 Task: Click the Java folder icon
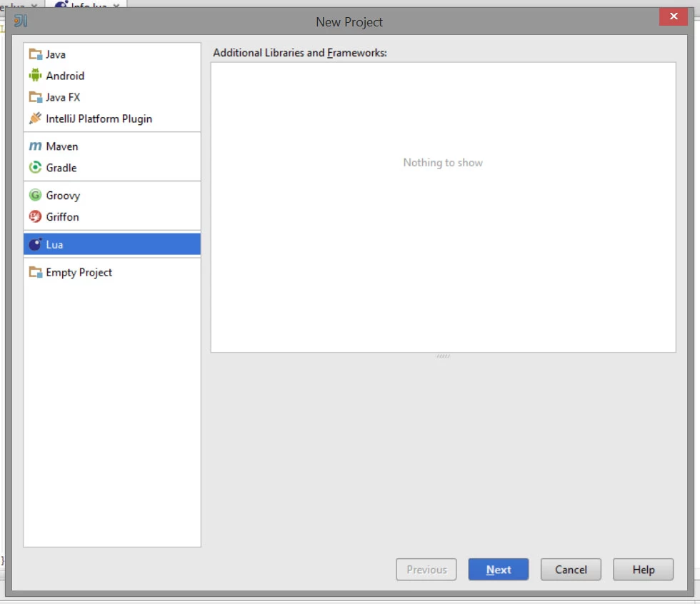coord(35,54)
